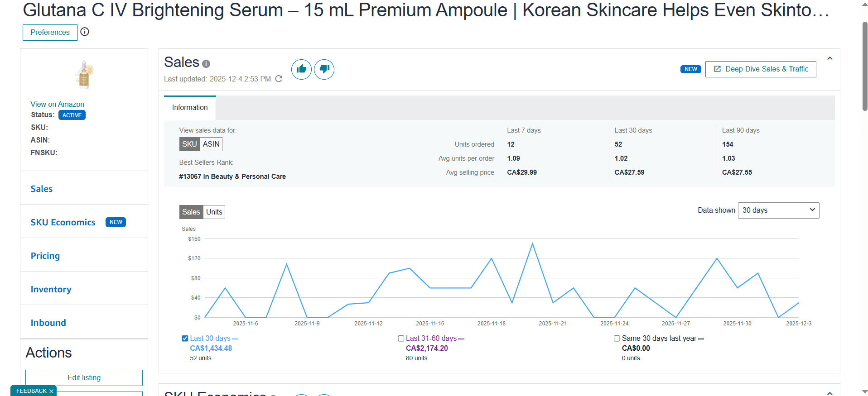Click the page vertical scrollbar thumb
The height and width of the screenshot is (396, 868).
pyautogui.click(x=864, y=66)
